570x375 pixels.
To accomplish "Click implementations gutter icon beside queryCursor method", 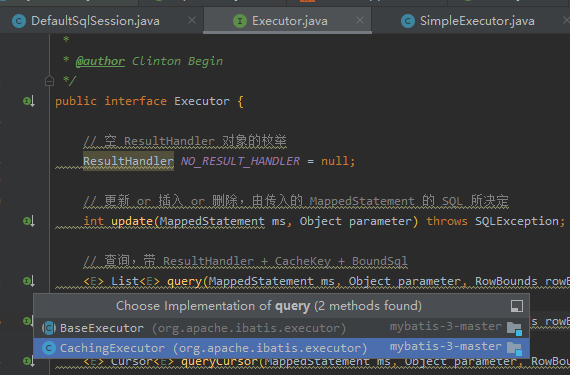I will 29,361.
